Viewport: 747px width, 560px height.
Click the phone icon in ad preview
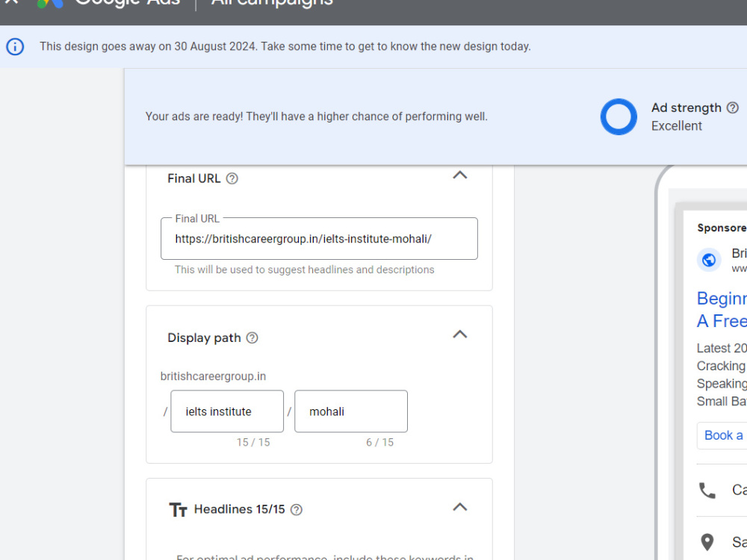tap(707, 490)
